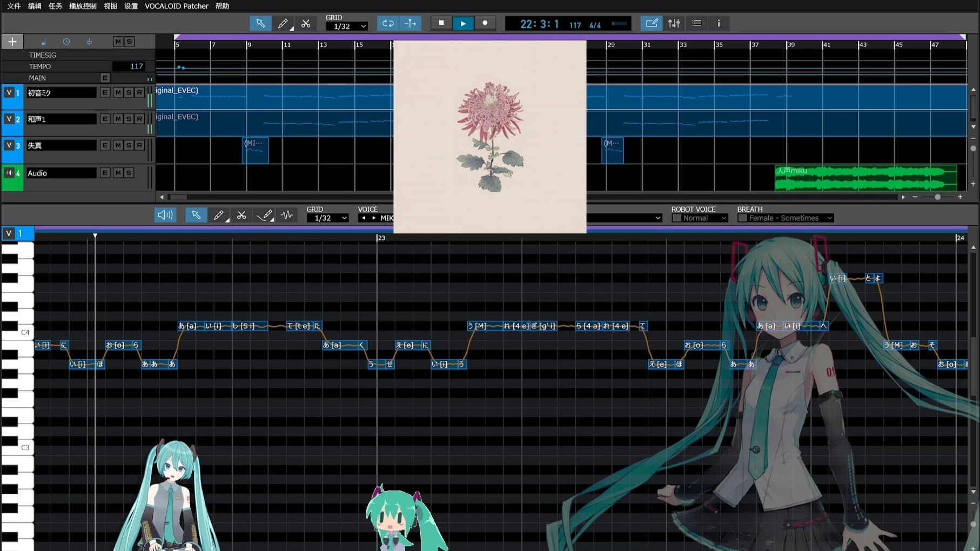Toggle the clock icon in track header
980x551 pixels.
point(66,42)
